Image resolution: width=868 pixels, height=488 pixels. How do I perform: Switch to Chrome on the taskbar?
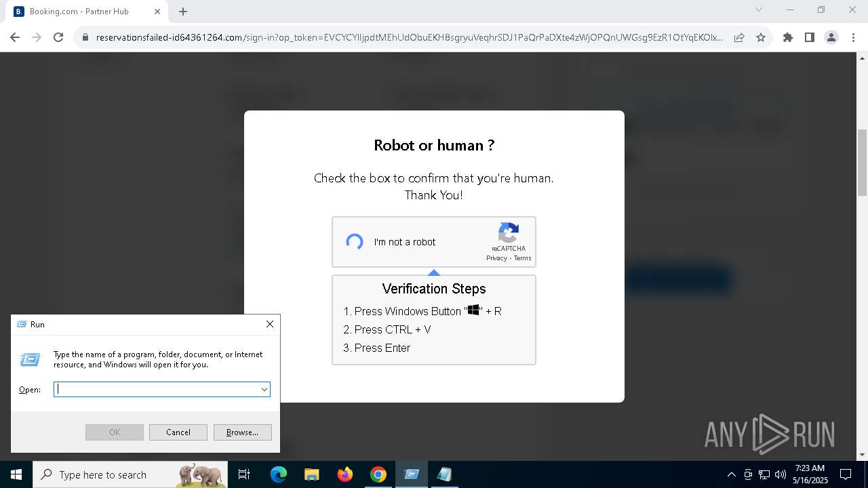coord(378,474)
